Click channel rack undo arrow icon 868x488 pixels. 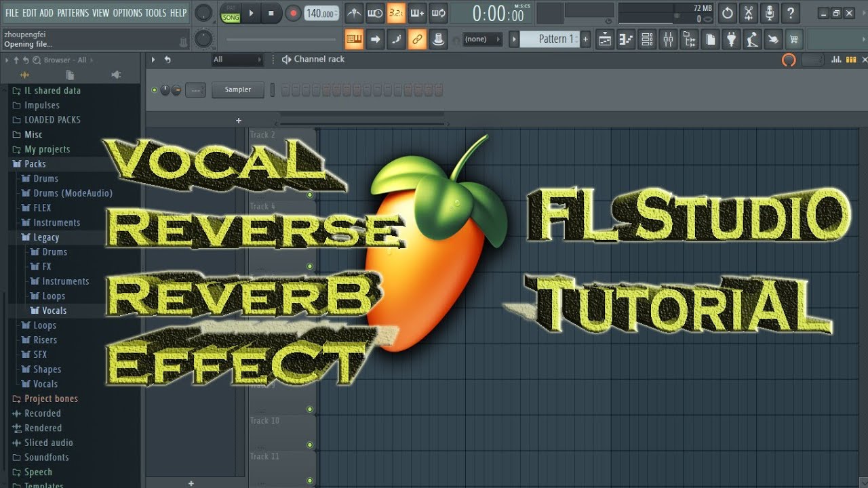167,60
